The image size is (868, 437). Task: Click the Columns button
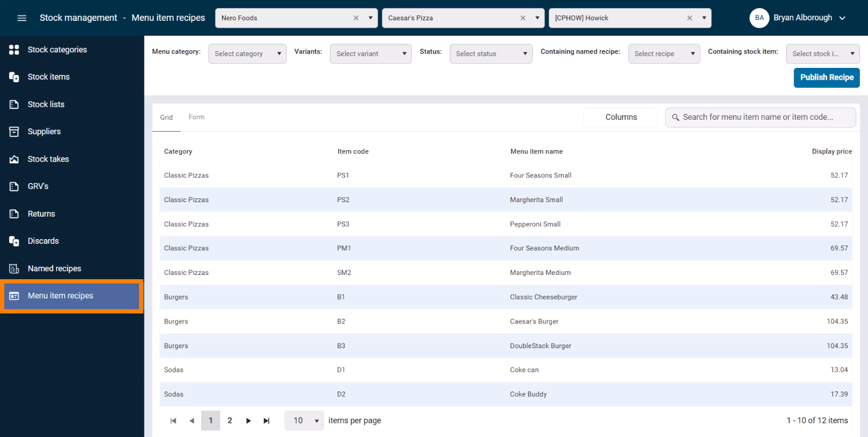(x=620, y=117)
